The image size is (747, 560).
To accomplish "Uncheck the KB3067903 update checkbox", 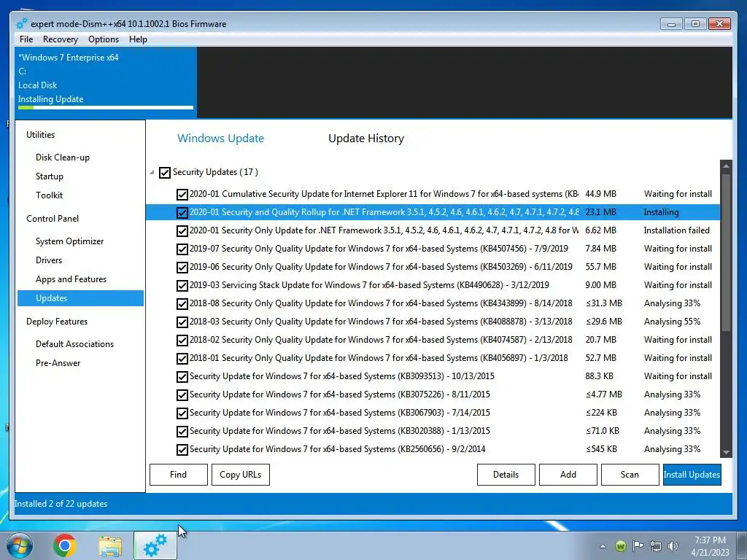I will (182, 413).
